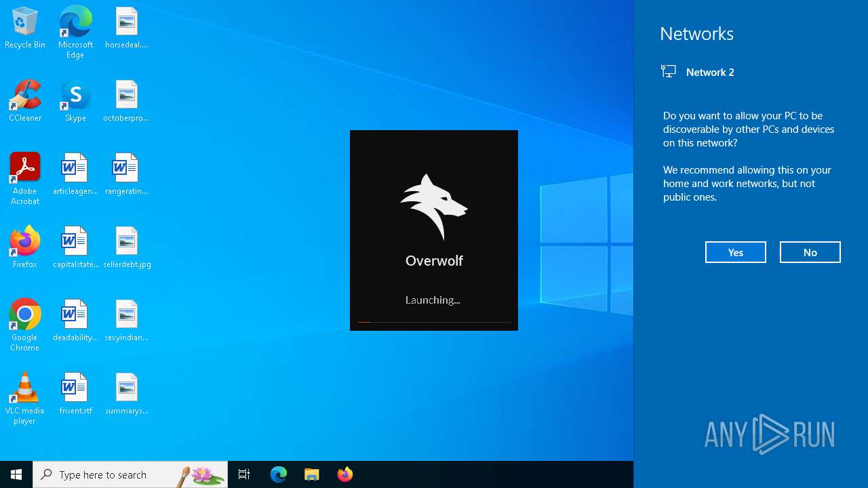Select the Skype desktop shortcut
This screenshot has width=868, height=488.
coord(75,102)
